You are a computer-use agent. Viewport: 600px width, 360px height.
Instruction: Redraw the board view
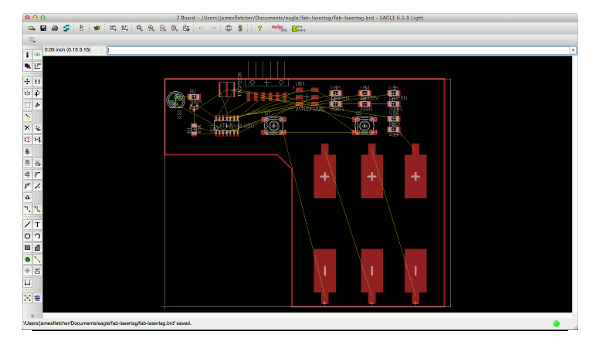174,28
